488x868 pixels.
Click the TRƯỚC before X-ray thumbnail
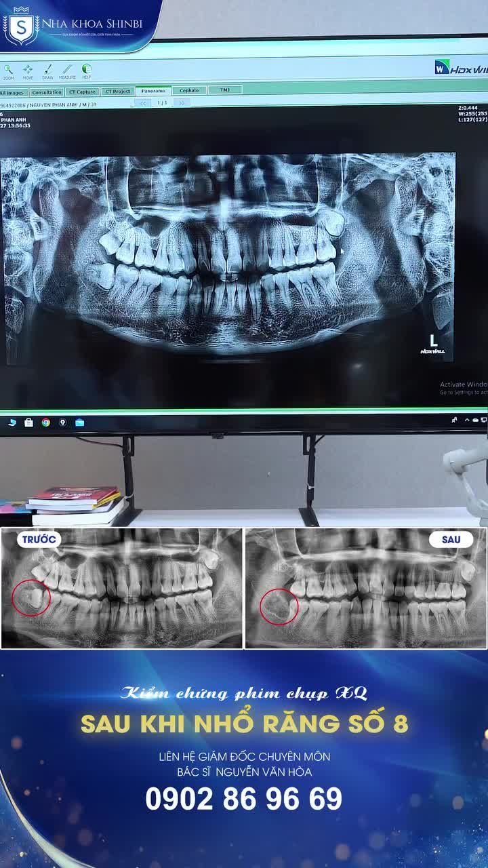pos(121,588)
